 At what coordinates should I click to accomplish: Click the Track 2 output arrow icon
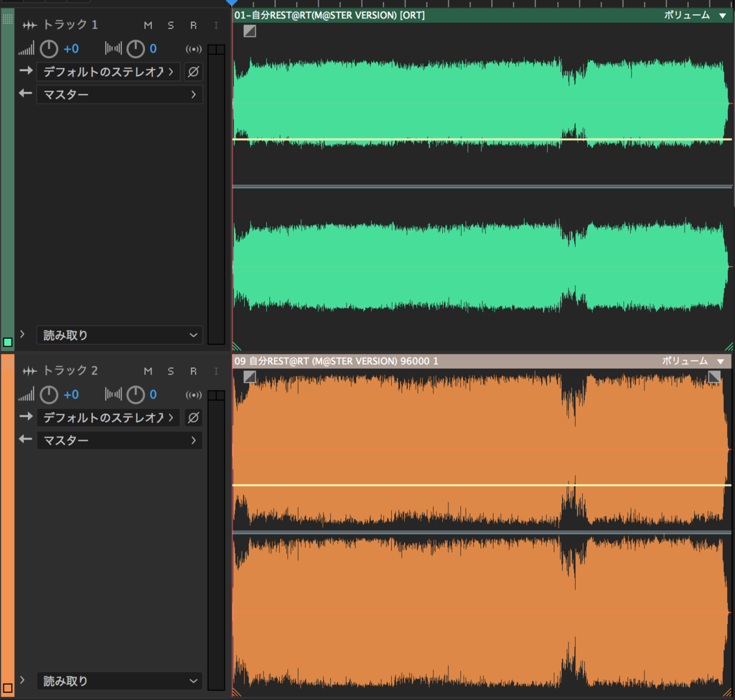[x=25, y=440]
